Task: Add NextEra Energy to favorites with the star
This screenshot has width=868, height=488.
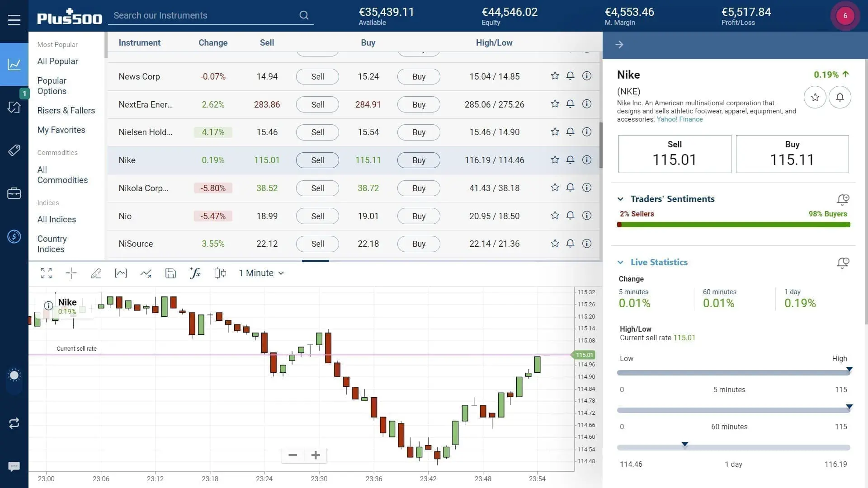Action: click(554, 104)
